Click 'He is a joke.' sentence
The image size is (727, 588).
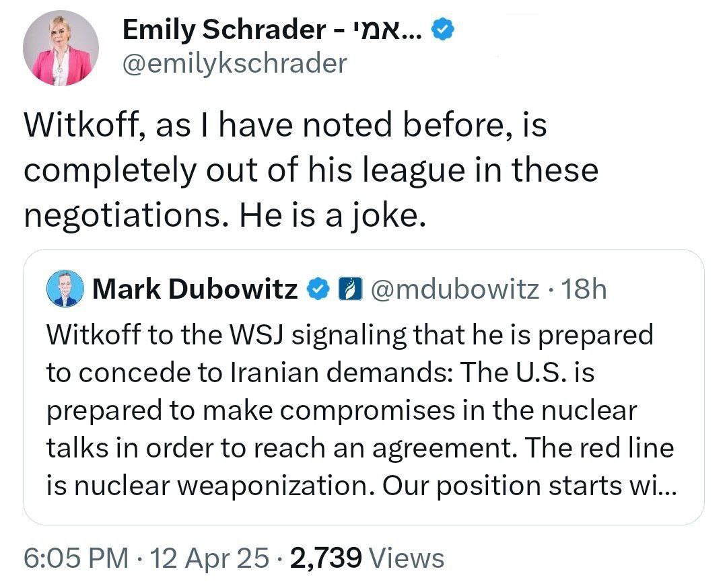pos(332,216)
